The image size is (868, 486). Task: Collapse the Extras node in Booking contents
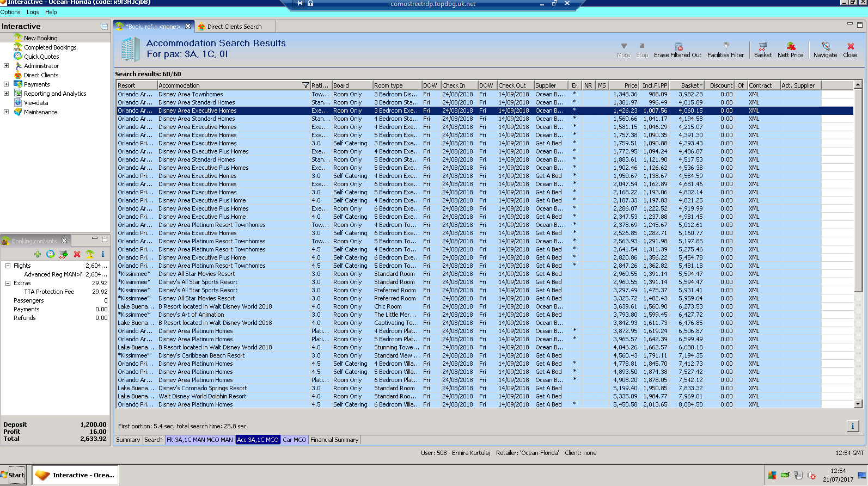coord(8,284)
